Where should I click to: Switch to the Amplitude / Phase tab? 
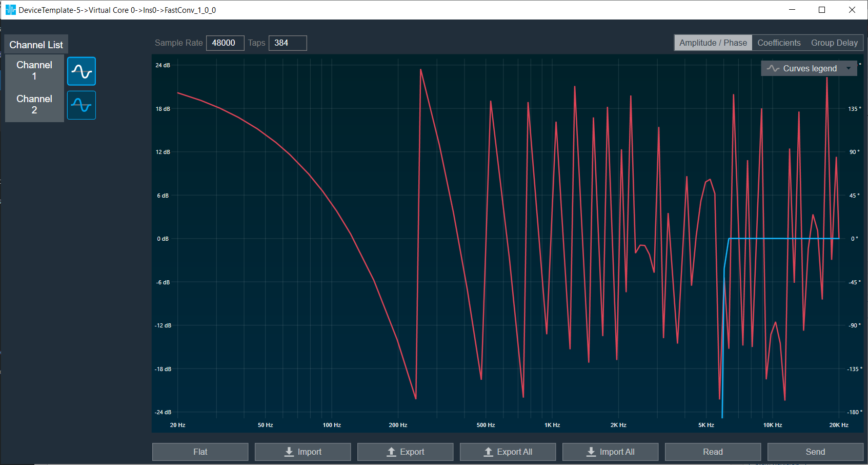tap(713, 43)
